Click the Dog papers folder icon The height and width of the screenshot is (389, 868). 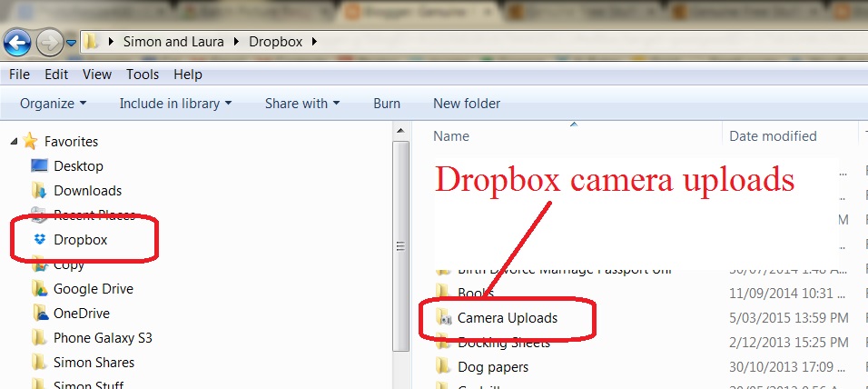[x=443, y=365]
